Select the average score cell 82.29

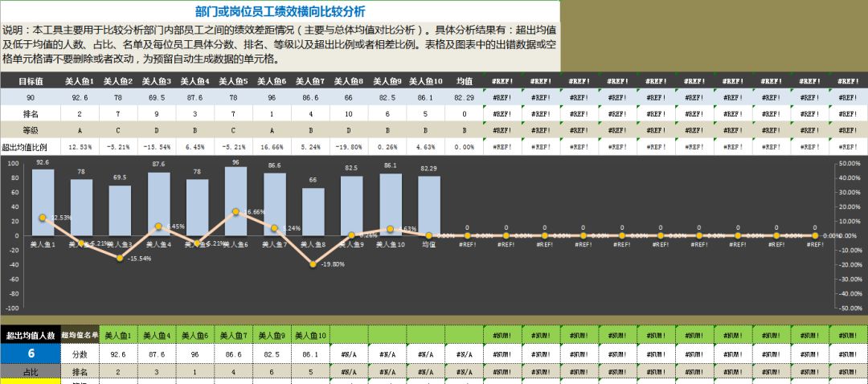[464, 97]
